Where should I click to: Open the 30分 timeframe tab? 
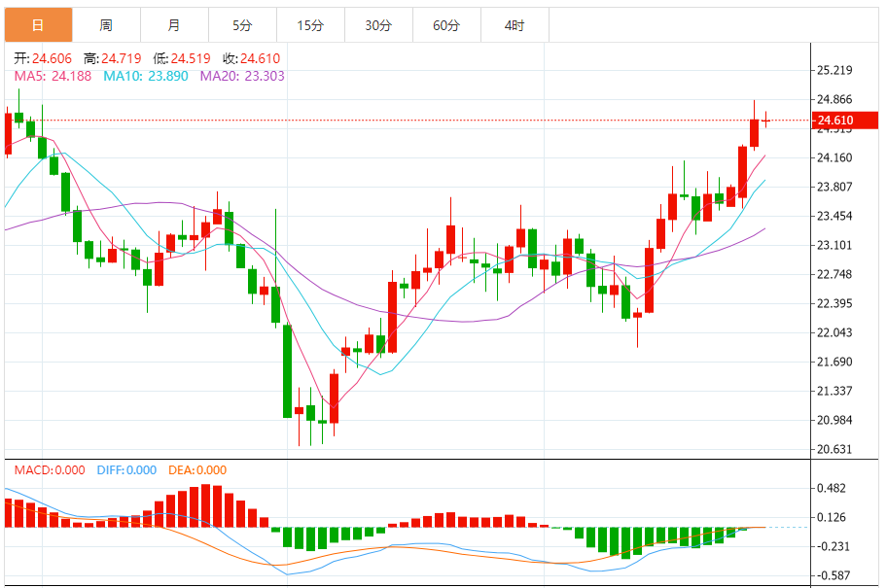(x=378, y=25)
